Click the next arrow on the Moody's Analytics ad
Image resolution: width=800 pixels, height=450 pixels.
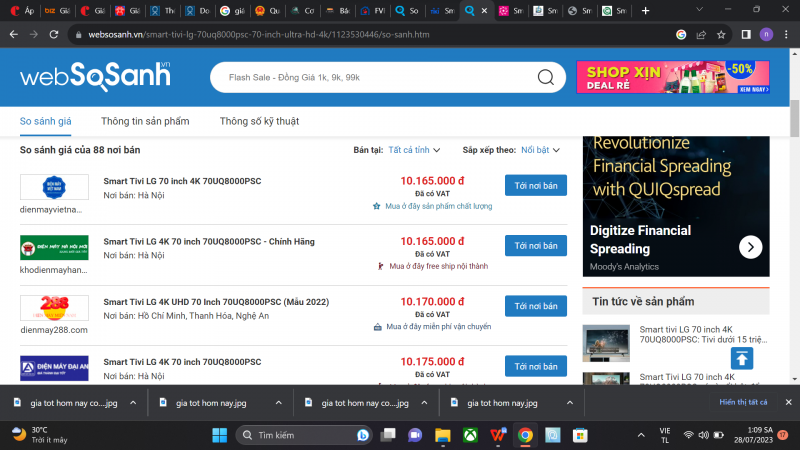[x=751, y=247]
